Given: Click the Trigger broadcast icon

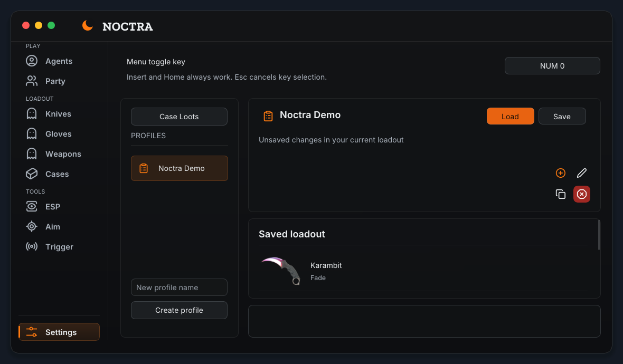Looking at the screenshot, I should tap(32, 246).
